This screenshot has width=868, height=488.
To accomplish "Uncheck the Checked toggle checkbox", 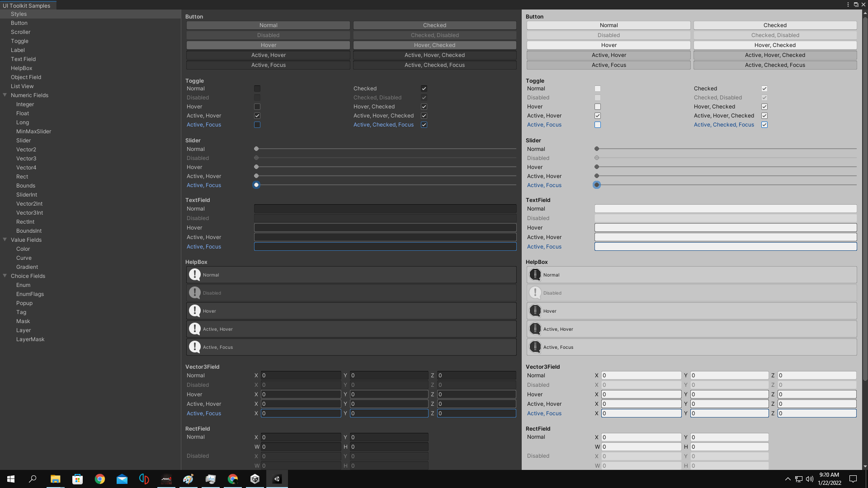I will (x=424, y=88).
